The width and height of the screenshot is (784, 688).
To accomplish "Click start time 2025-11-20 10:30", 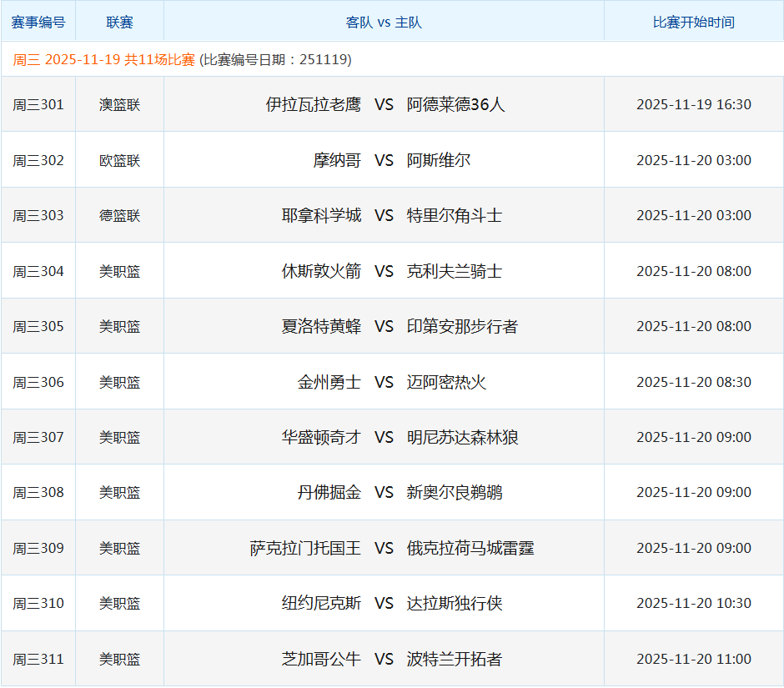I will point(693,603).
